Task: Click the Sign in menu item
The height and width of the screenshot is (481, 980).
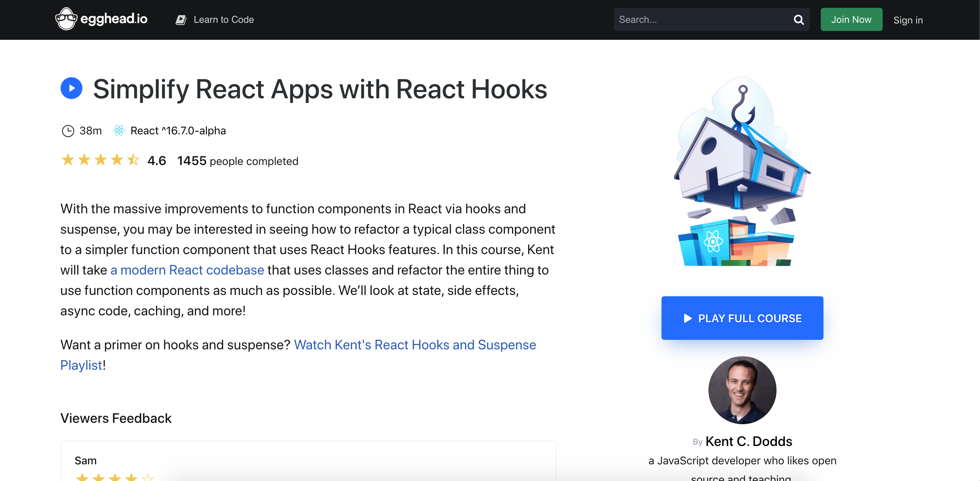Action: [x=908, y=20]
